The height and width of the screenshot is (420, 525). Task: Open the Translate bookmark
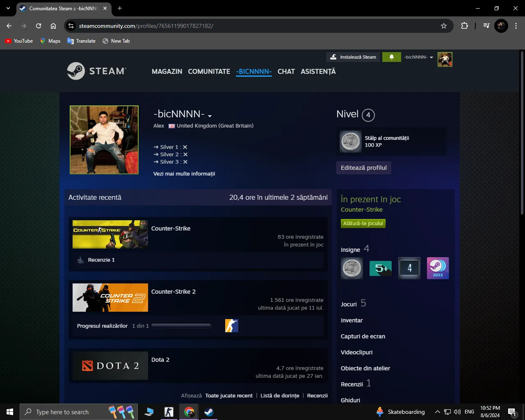(x=81, y=41)
